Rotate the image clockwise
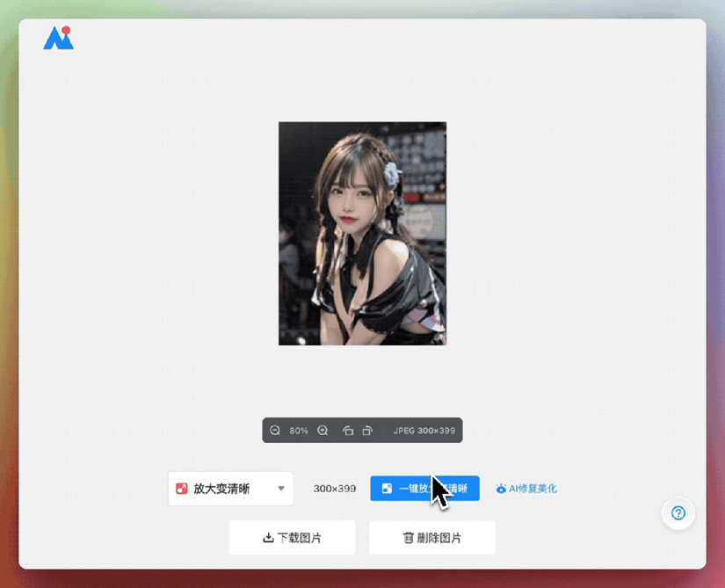The width and height of the screenshot is (725, 588). 367,431
